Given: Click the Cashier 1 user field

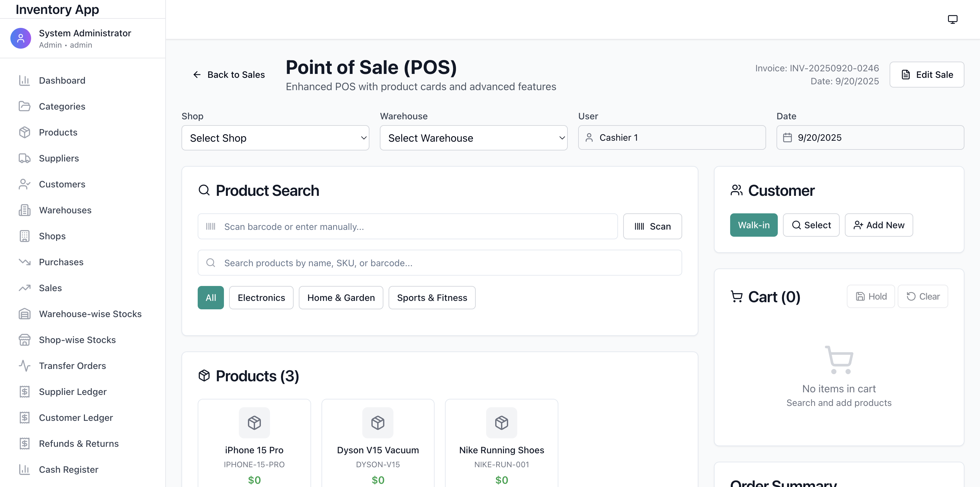Looking at the screenshot, I should pos(672,137).
